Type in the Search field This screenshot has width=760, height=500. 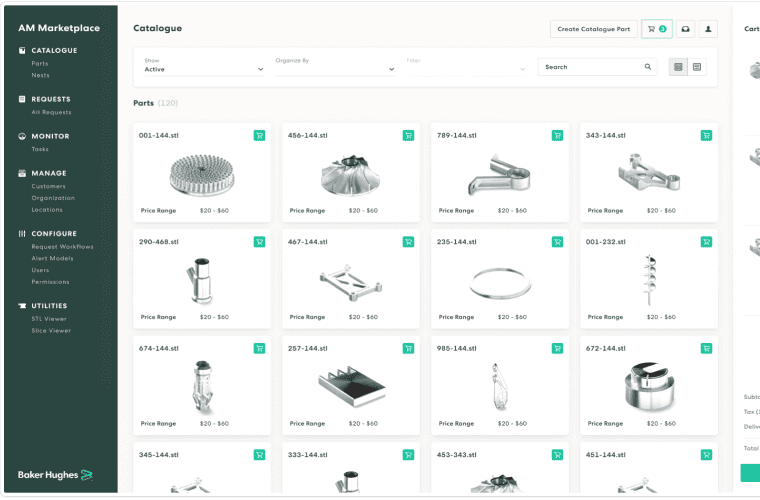[590, 67]
